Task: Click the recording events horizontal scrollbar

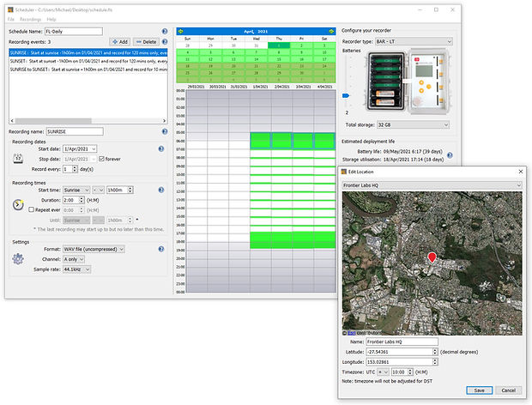Action: [x=53, y=120]
